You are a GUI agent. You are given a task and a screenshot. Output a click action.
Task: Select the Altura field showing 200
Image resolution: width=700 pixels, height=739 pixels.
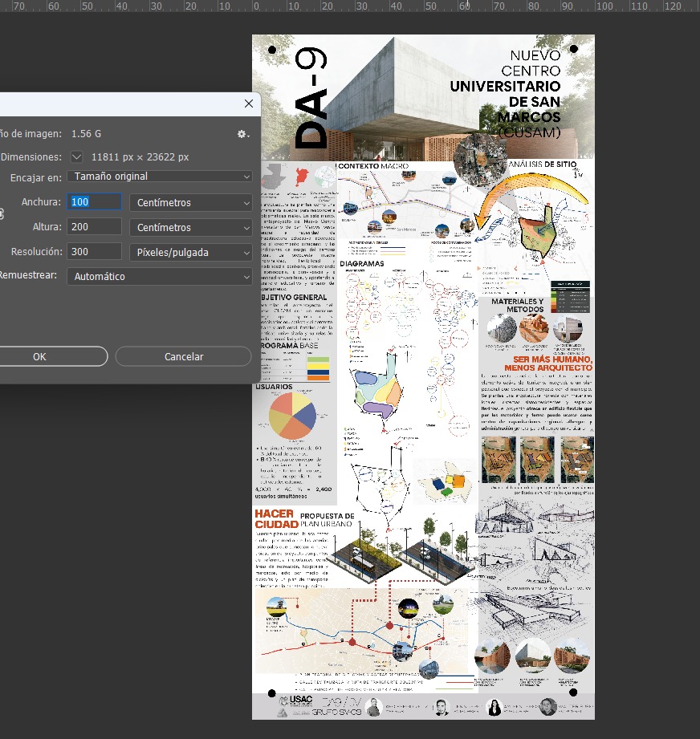pyautogui.click(x=95, y=227)
